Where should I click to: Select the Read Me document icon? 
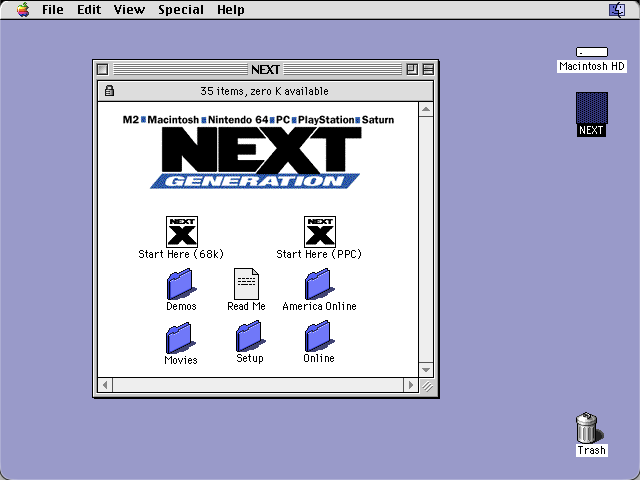click(247, 284)
